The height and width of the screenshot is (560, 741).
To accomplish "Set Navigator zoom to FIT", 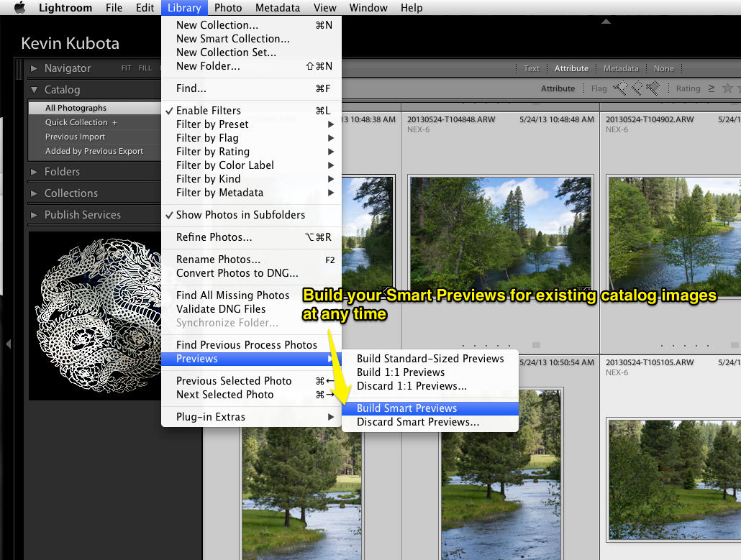I will click(x=126, y=68).
